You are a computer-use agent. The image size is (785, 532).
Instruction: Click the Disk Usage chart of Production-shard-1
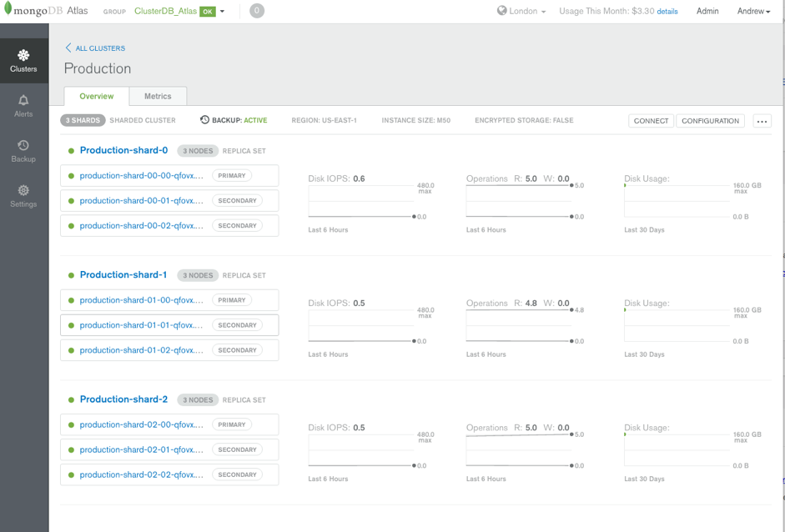(677, 326)
